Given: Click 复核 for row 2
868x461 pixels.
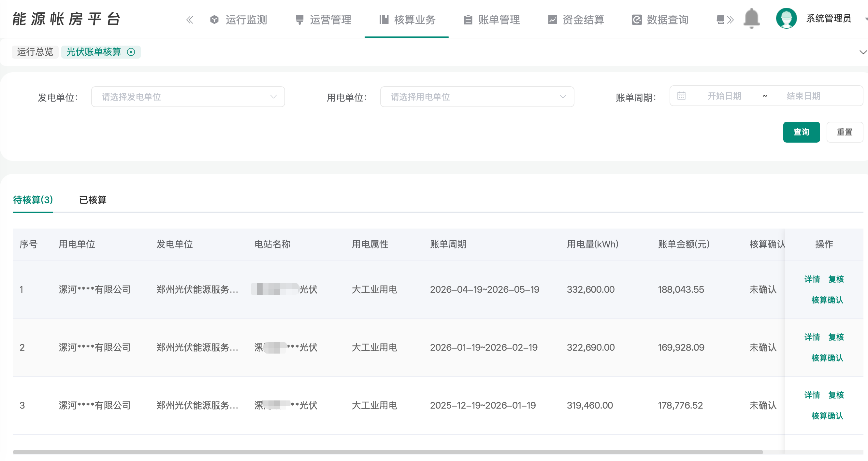Looking at the screenshot, I should coord(836,337).
